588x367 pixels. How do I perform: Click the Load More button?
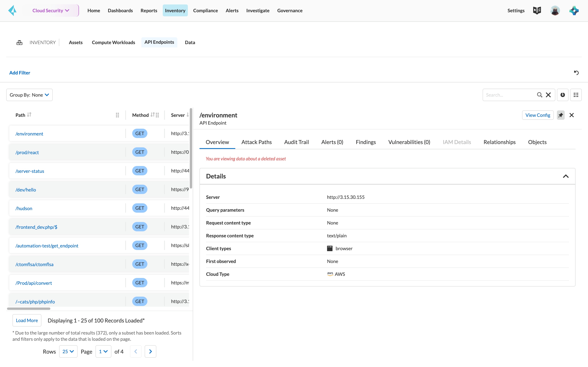tap(27, 320)
